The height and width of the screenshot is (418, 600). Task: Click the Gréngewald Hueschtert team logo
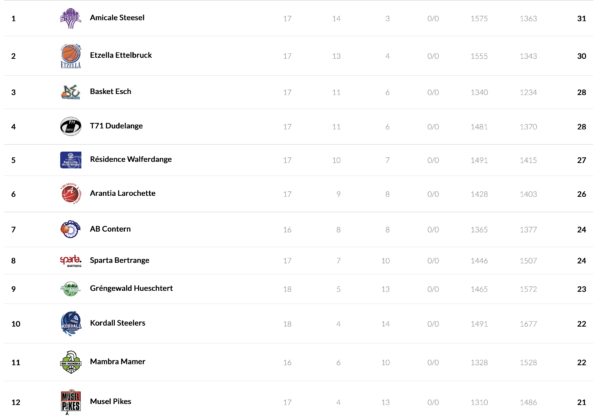(x=70, y=289)
